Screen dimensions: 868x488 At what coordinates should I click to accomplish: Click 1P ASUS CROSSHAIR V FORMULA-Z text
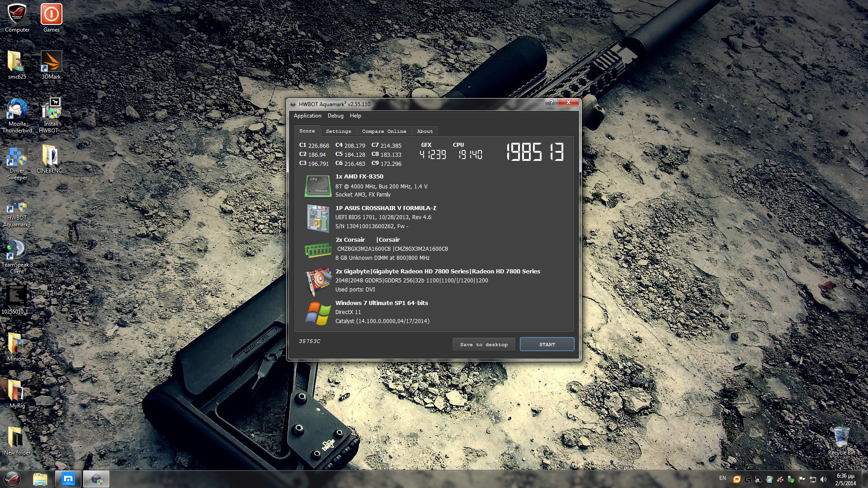386,208
